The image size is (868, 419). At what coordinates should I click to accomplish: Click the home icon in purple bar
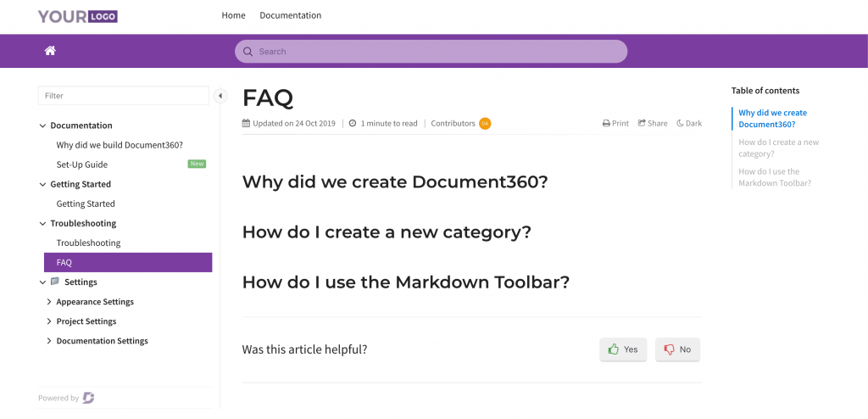50,51
